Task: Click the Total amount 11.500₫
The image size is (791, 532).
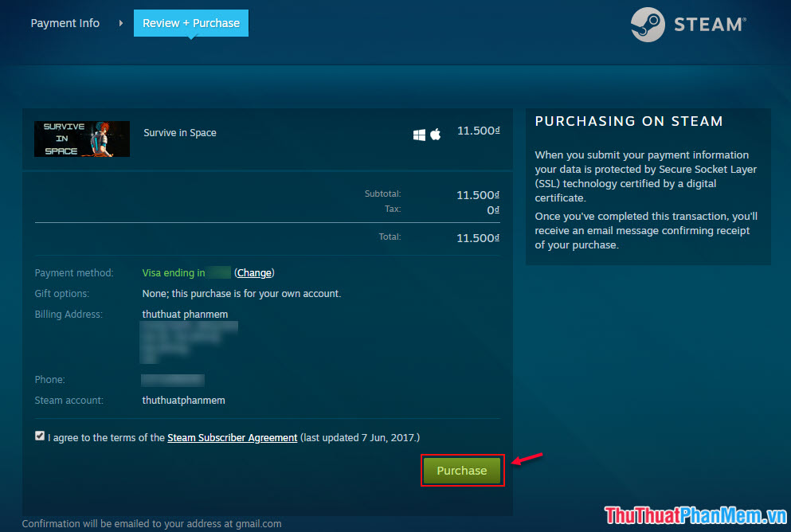Action: 478,238
